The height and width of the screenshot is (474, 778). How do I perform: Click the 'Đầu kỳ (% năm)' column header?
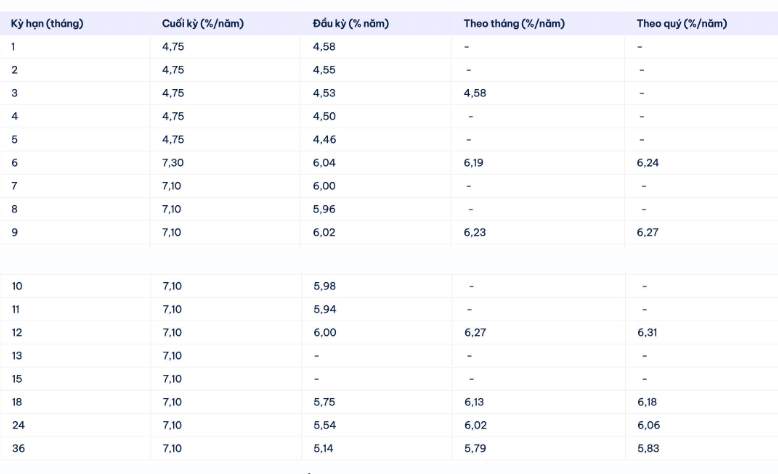(349, 23)
